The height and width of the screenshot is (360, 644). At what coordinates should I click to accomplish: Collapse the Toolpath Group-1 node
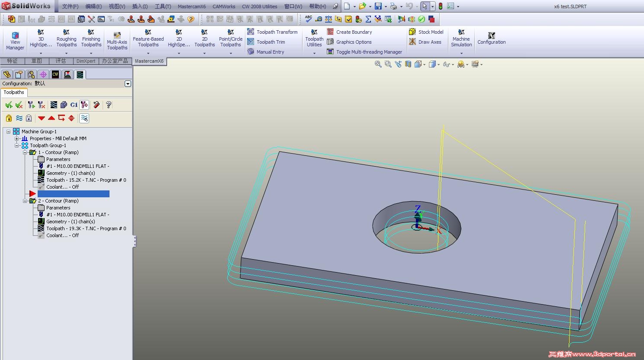click(17, 145)
